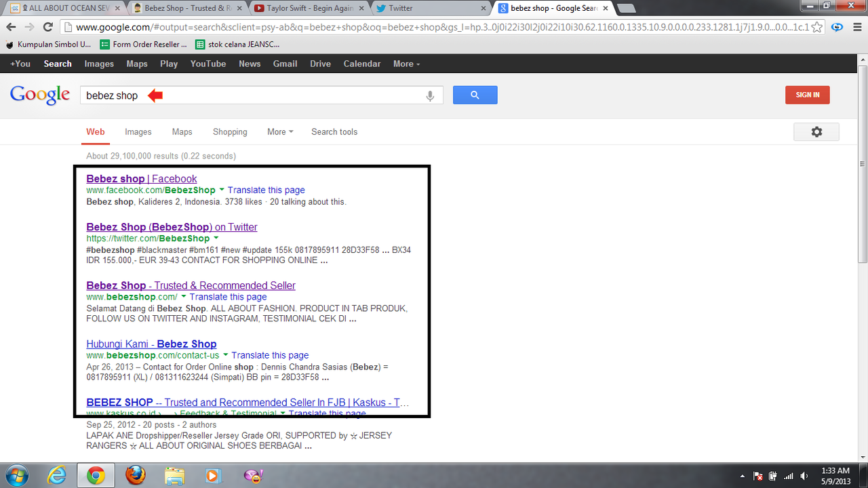Click the blue chat extension icon
Screen dimensions: 868x488
click(837, 28)
